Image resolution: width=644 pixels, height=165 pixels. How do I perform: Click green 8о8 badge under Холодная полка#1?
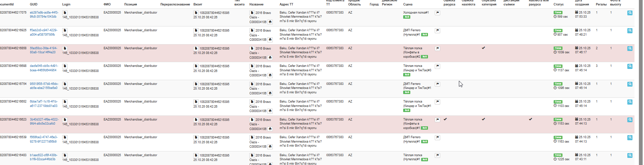tap(407, 17)
